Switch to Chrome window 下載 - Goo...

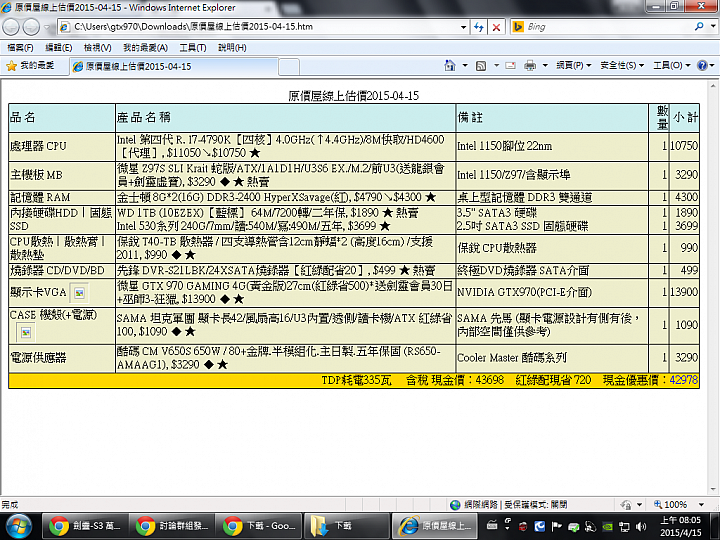tap(259, 526)
